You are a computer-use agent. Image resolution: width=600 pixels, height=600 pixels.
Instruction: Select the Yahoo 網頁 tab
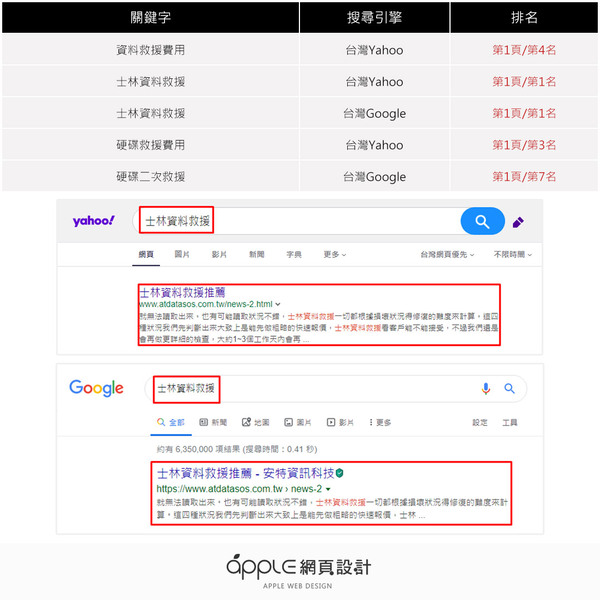point(146,254)
